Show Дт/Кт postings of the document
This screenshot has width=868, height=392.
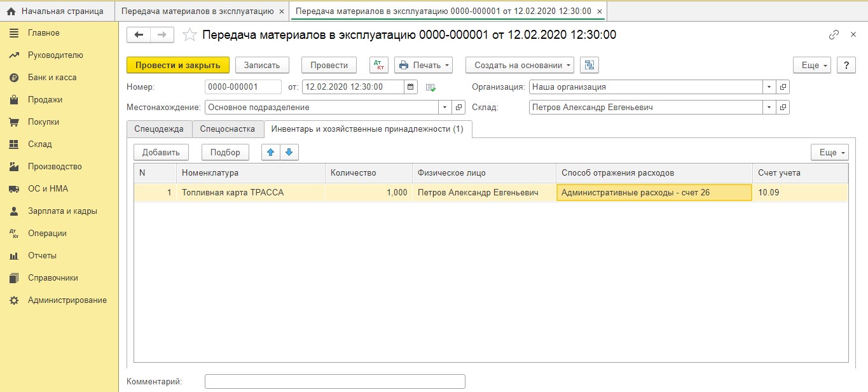379,65
